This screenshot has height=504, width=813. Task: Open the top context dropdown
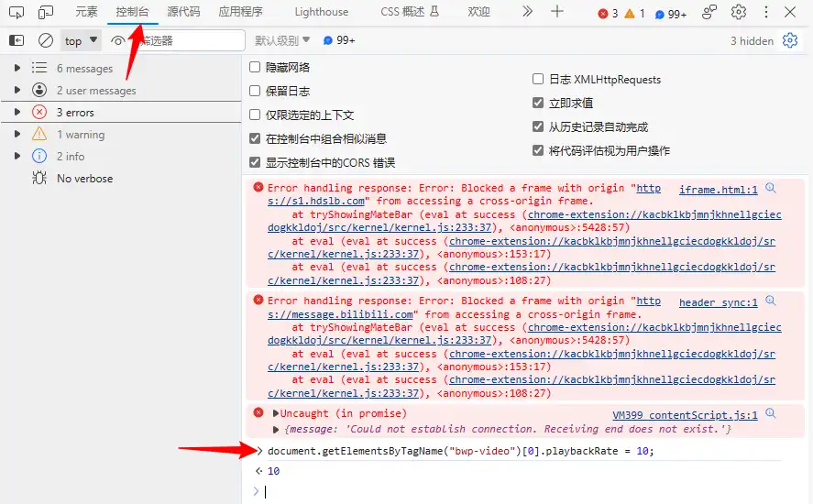coord(81,40)
